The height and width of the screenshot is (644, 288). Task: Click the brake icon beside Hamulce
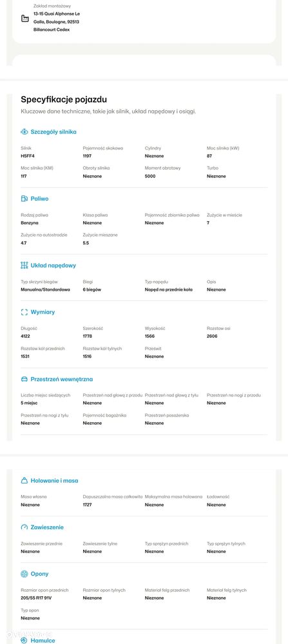click(24, 640)
